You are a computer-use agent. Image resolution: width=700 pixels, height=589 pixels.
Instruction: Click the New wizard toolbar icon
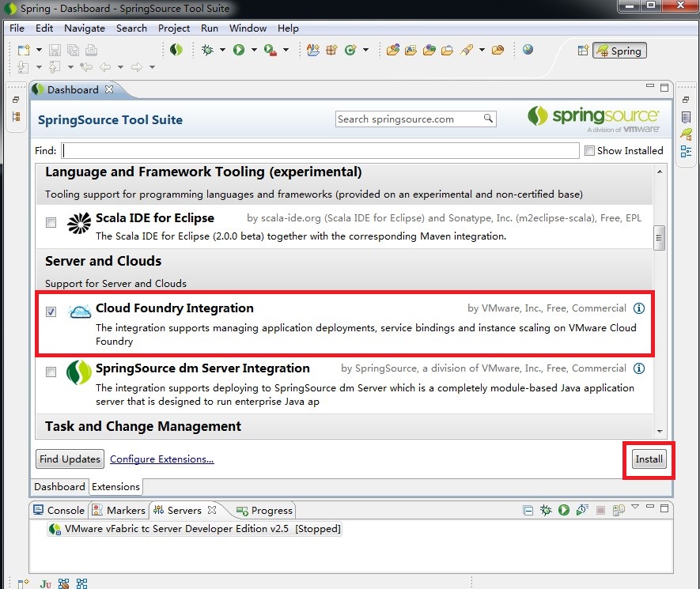pos(23,50)
